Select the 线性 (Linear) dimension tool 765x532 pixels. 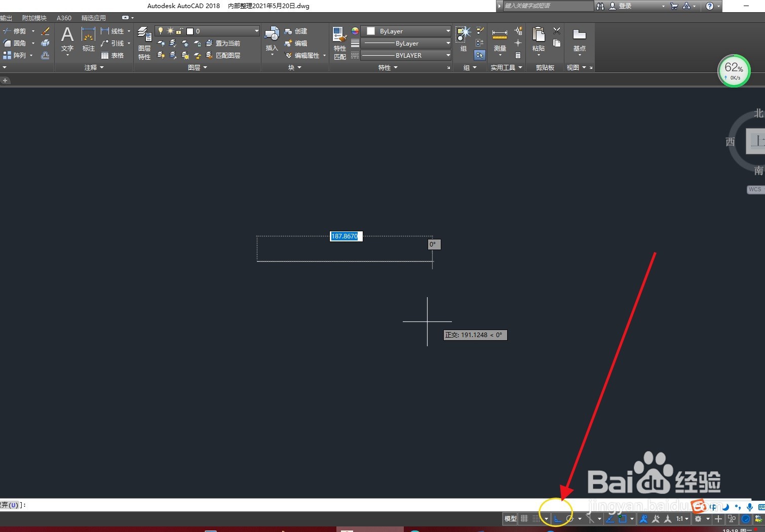click(112, 31)
